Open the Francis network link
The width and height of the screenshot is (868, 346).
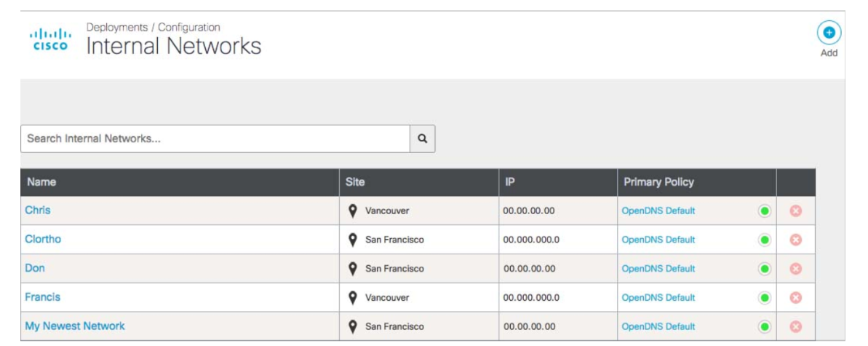pos(43,297)
